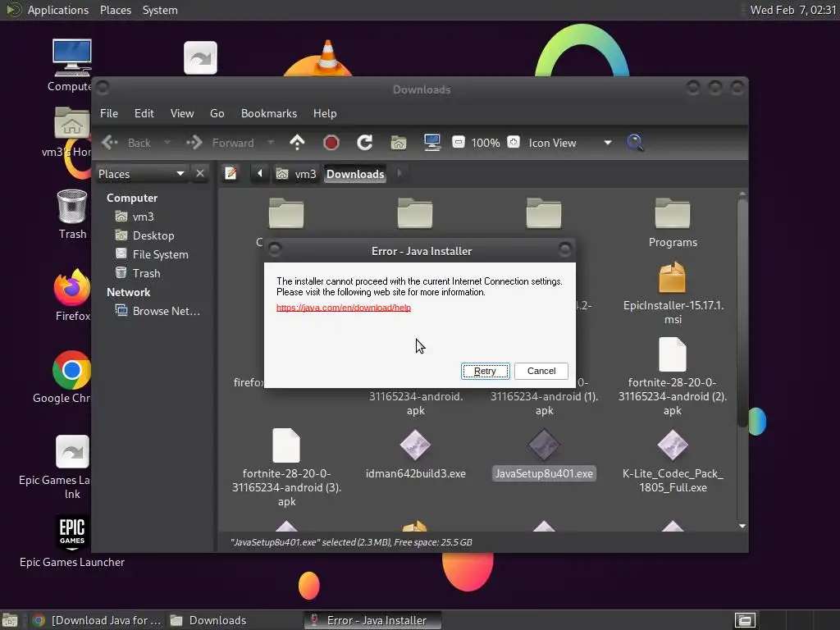Click the right path arrow in location bar

(x=399, y=174)
